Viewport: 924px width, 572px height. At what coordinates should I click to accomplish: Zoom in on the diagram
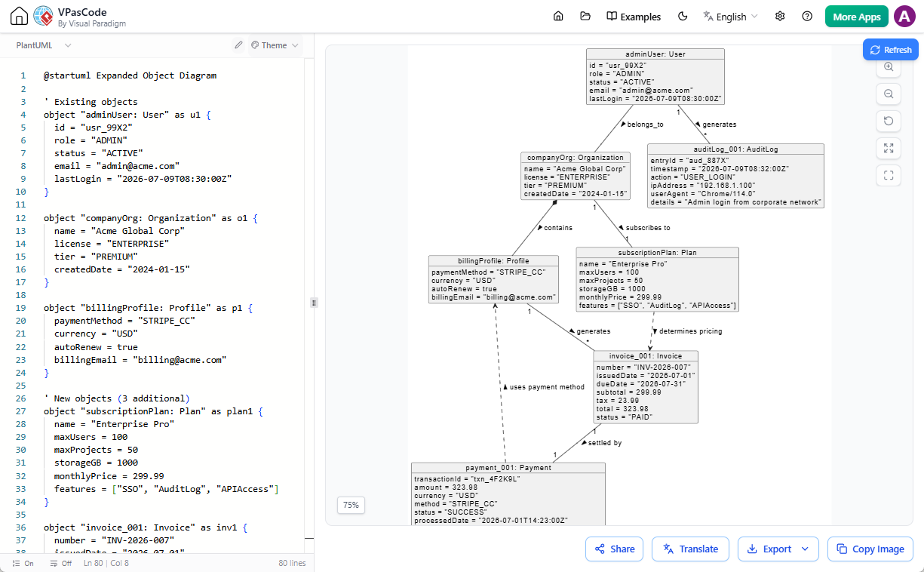point(889,66)
